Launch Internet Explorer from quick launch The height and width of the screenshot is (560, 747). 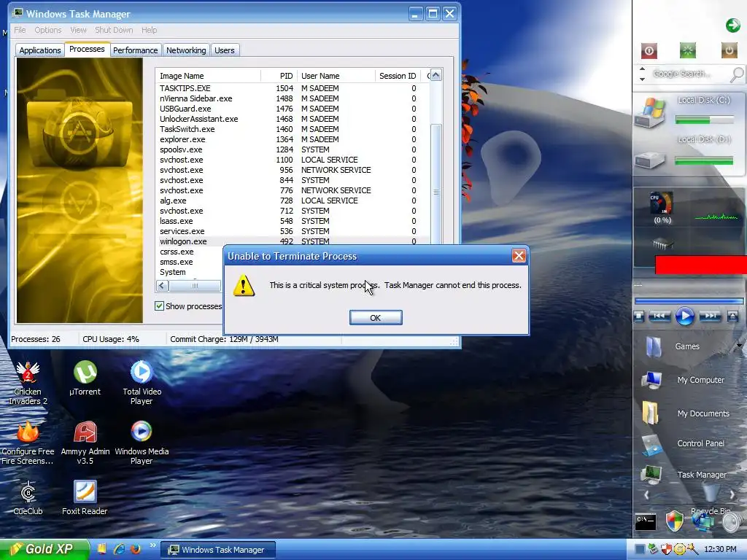pos(119,549)
